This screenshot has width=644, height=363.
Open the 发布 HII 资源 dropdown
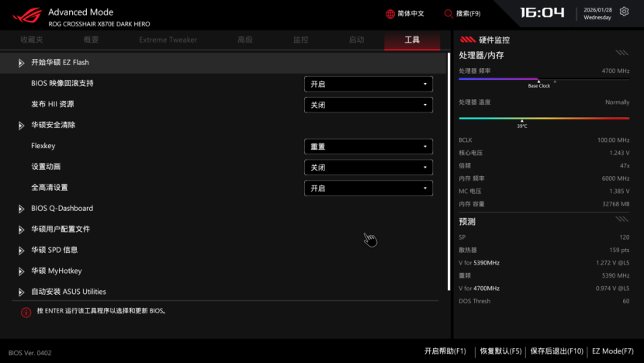(368, 105)
